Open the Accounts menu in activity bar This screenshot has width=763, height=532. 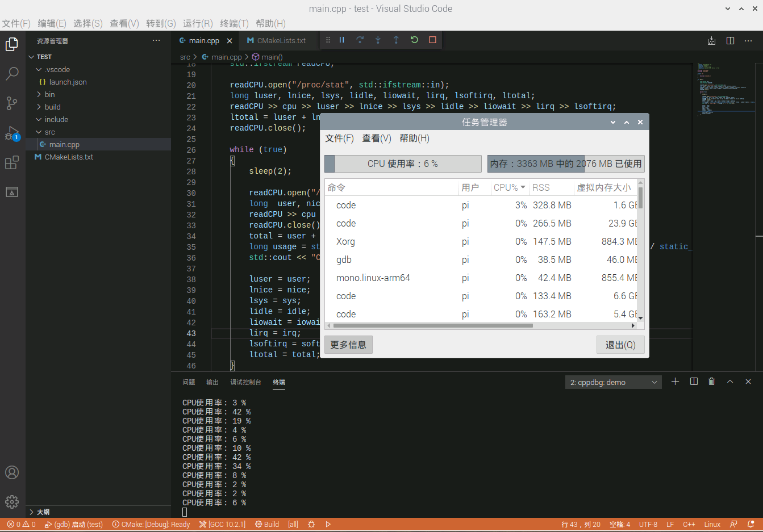pos(12,472)
